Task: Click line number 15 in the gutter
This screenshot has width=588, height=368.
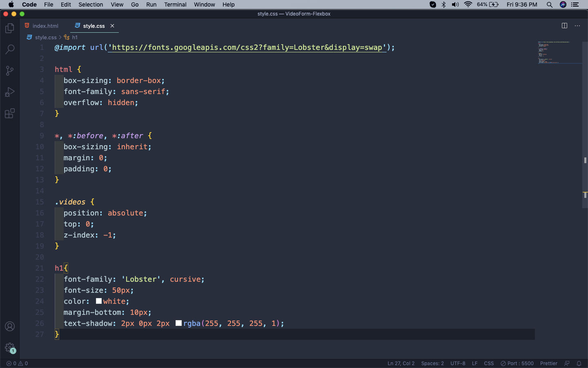Action: [x=40, y=202]
